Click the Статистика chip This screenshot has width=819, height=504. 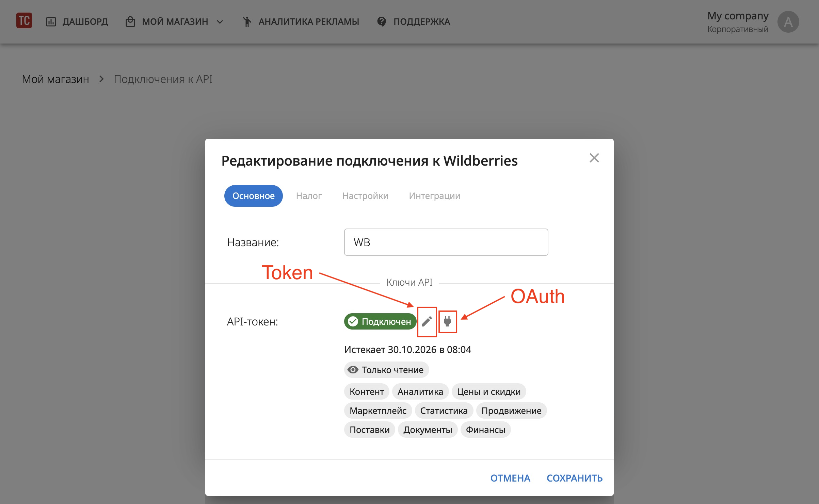coord(444,410)
